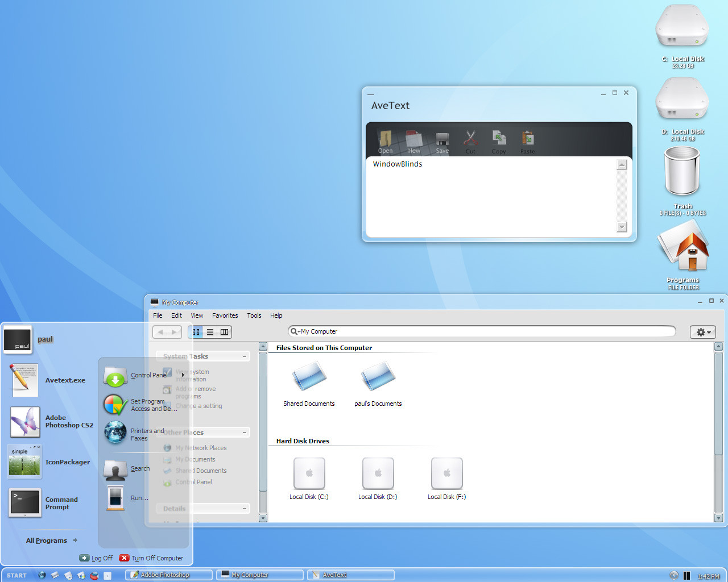
Task: Click the AveText text area containing WindowBlinds
Action: pyautogui.click(x=491, y=196)
